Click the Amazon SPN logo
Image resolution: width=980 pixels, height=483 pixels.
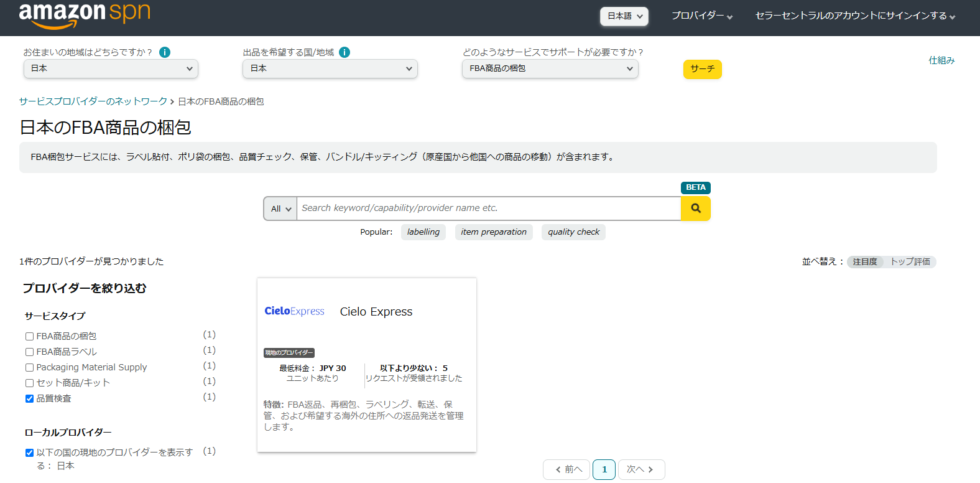tap(85, 14)
